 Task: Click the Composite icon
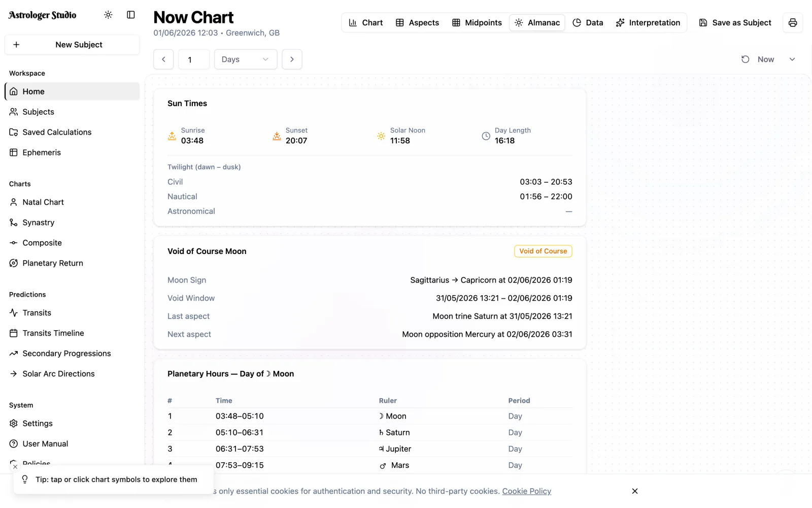14,243
